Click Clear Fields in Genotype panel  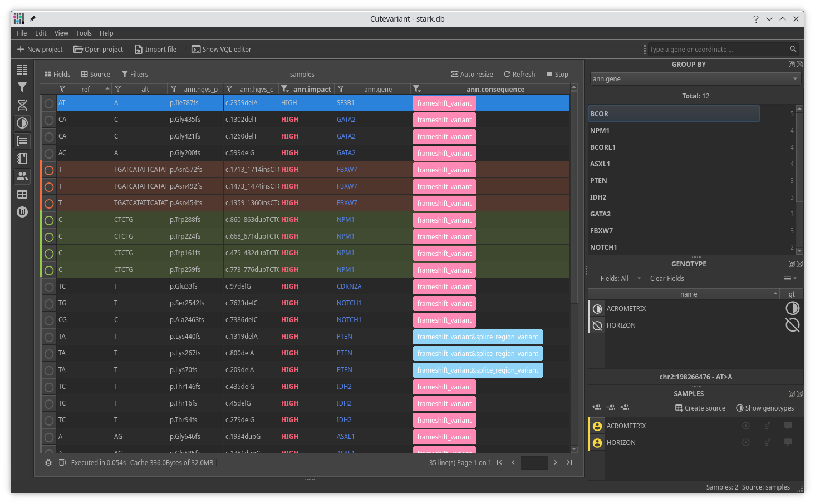tap(667, 278)
